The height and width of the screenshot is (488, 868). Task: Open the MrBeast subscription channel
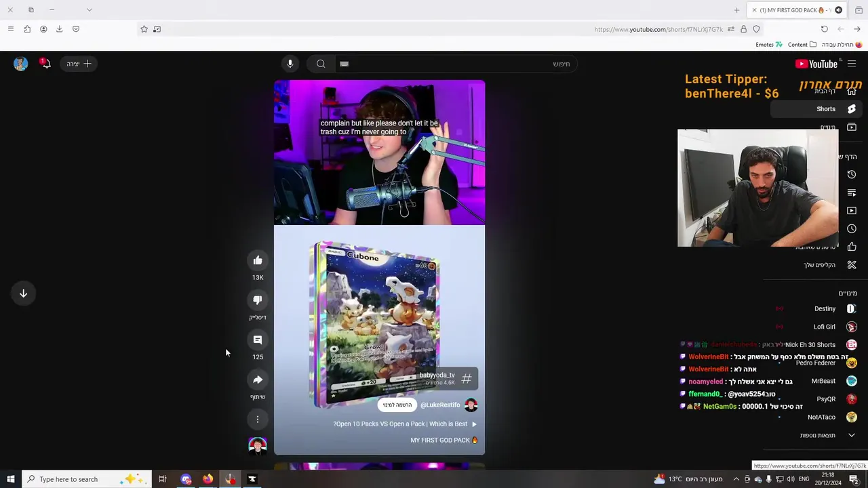[816, 381]
